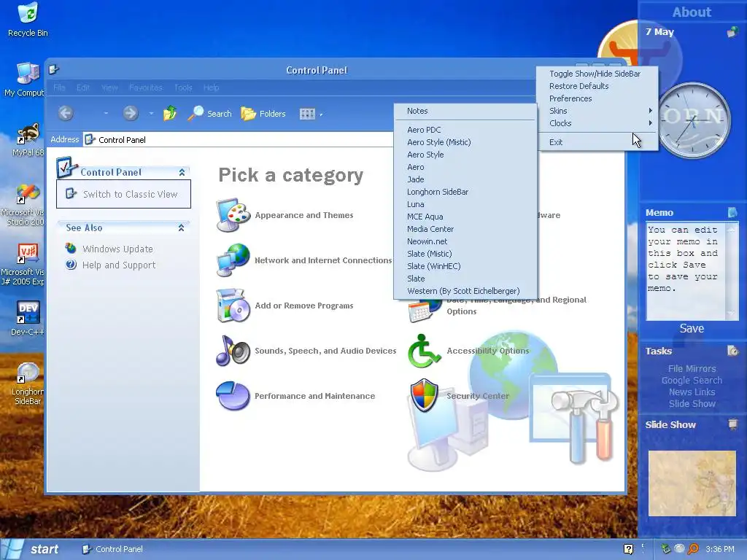Select Luna skin
The width and height of the screenshot is (747, 560).
(465, 204)
